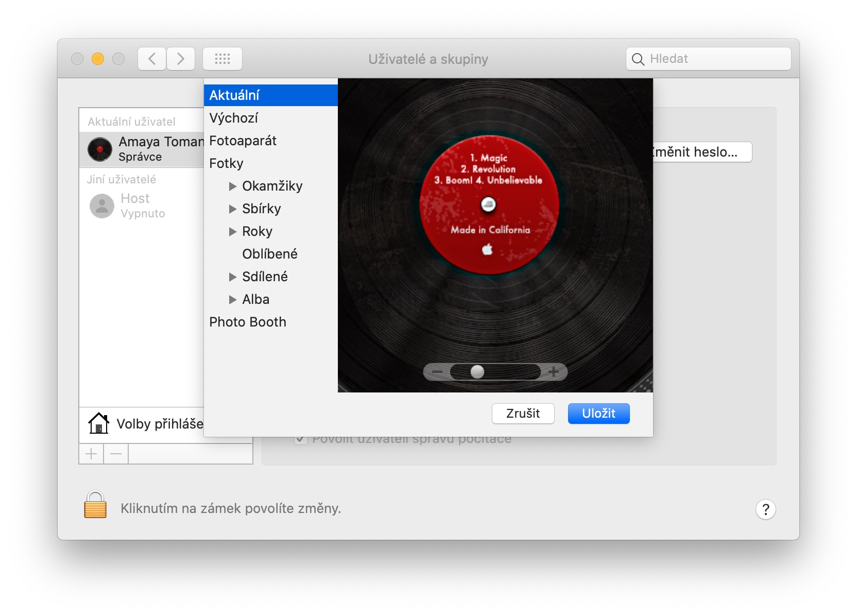Select Oblíbené under Fotky
The image size is (857, 616).
pyautogui.click(x=271, y=254)
